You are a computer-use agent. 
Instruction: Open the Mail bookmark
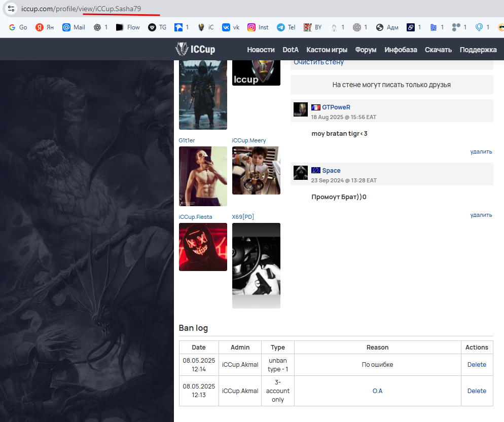coord(74,27)
